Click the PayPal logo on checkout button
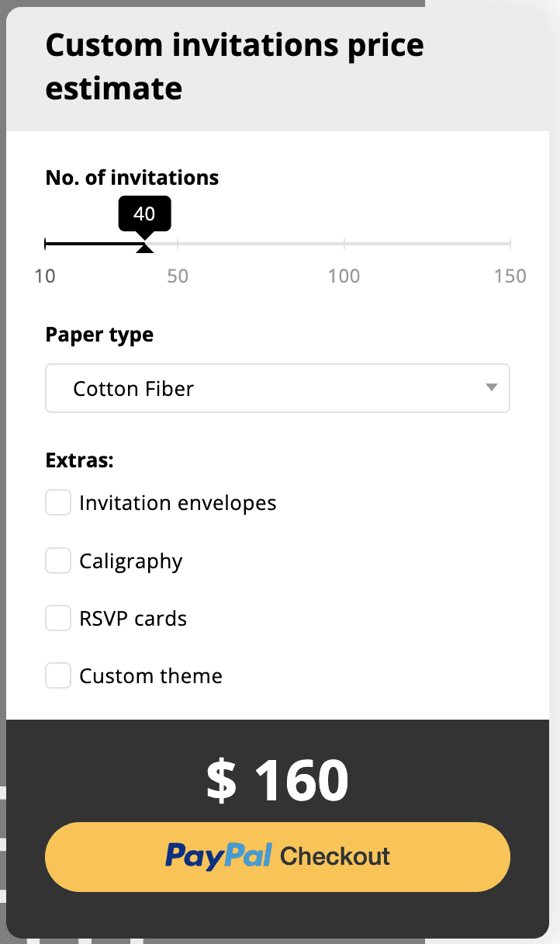The height and width of the screenshot is (944, 560). (219, 856)
